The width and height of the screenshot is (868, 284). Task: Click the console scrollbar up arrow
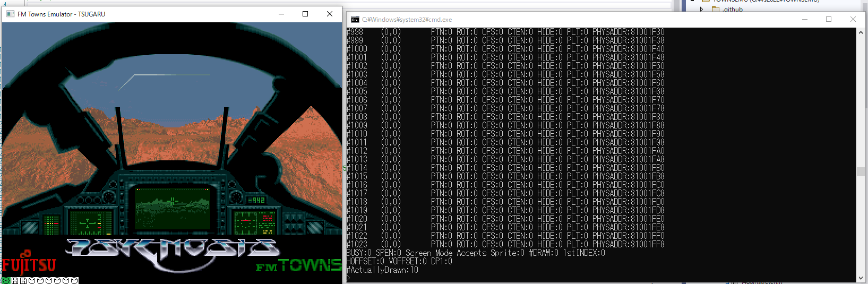click(861, 32)
